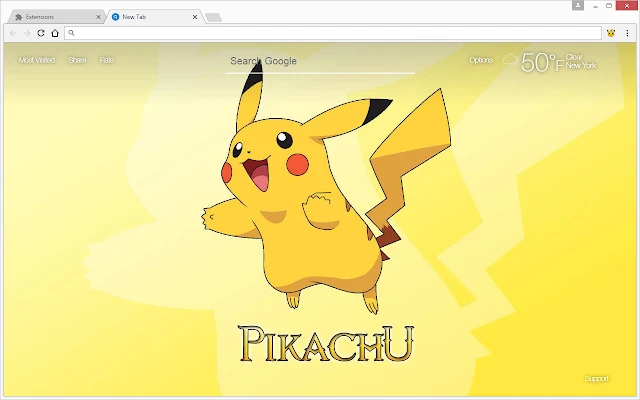The image size is (640, 400).
Task: Select the New Tab tab
Action: point(154,17)
